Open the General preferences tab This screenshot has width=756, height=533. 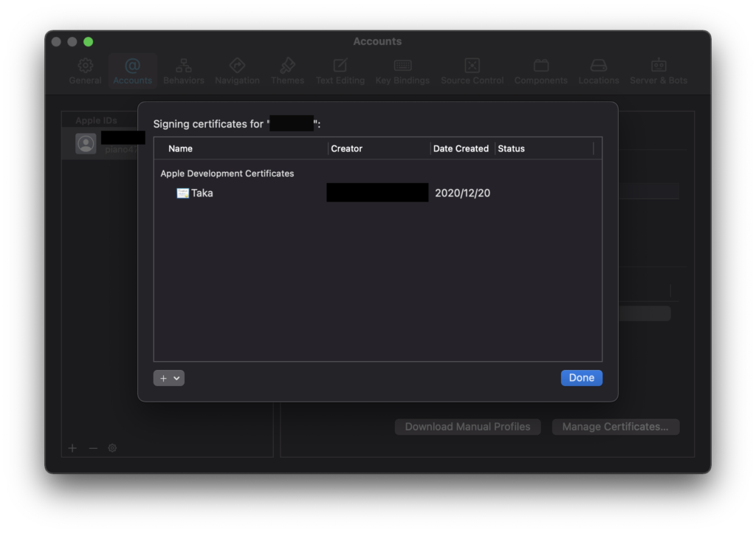click(x=86, y=72)
